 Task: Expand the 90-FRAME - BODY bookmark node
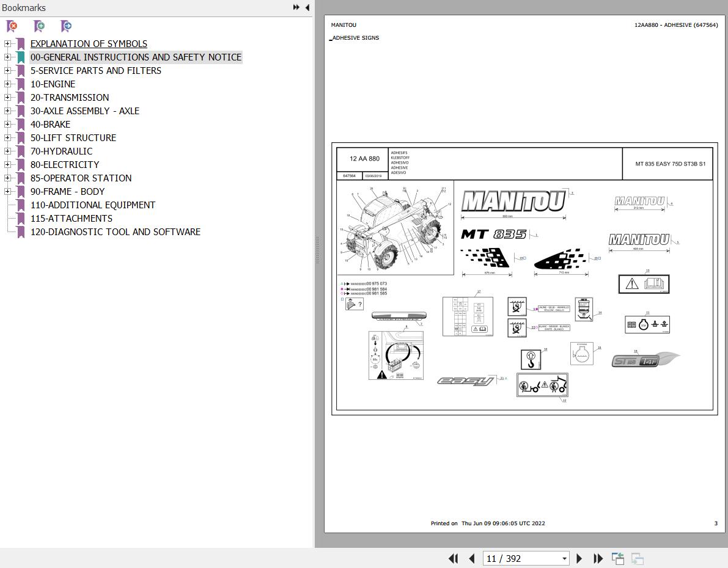tap(7, 192)
